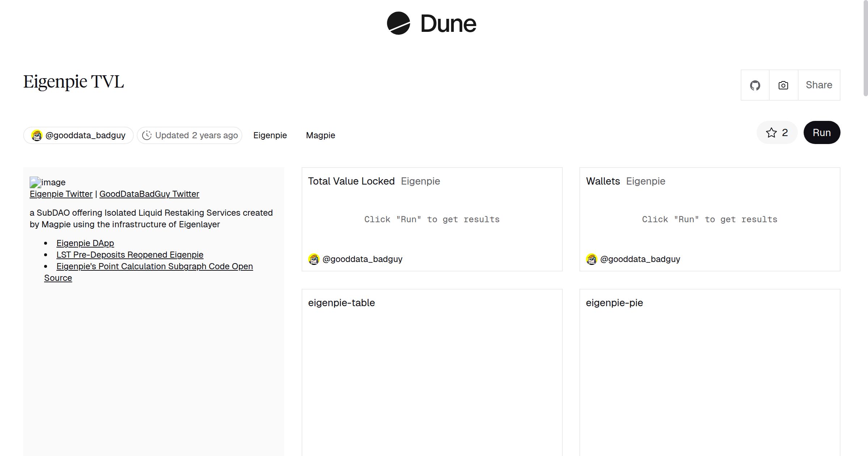Open the Eigenpie Twitter link
The width and height of the screenshot is (868, 456).
(61, 194)
